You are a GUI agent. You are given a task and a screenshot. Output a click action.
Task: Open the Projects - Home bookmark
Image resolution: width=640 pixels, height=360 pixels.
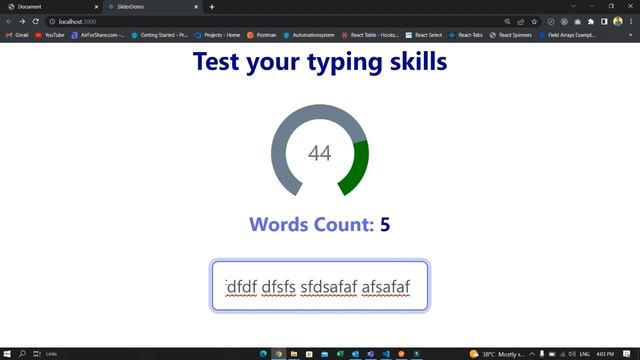[x=218, y=35]
